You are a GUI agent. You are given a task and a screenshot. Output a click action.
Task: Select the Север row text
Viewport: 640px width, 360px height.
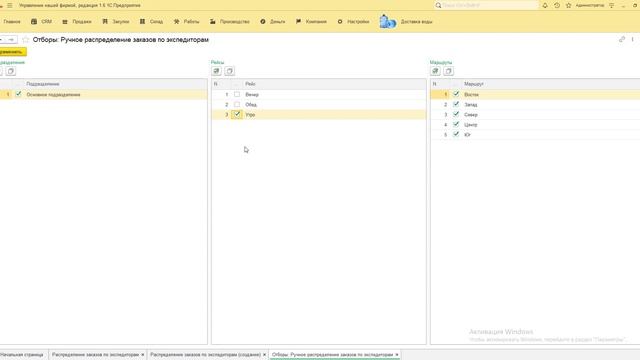click(471, 115)
